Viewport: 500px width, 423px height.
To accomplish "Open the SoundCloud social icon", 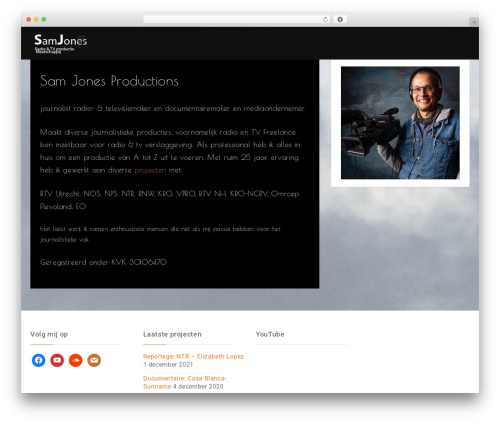I will tap(76, 360).
